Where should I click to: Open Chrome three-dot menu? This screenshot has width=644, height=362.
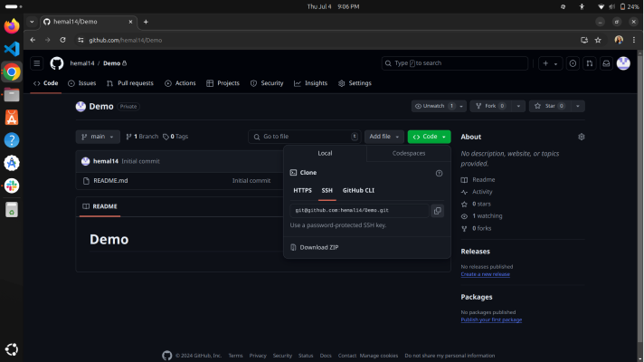[x=634, y=40]
